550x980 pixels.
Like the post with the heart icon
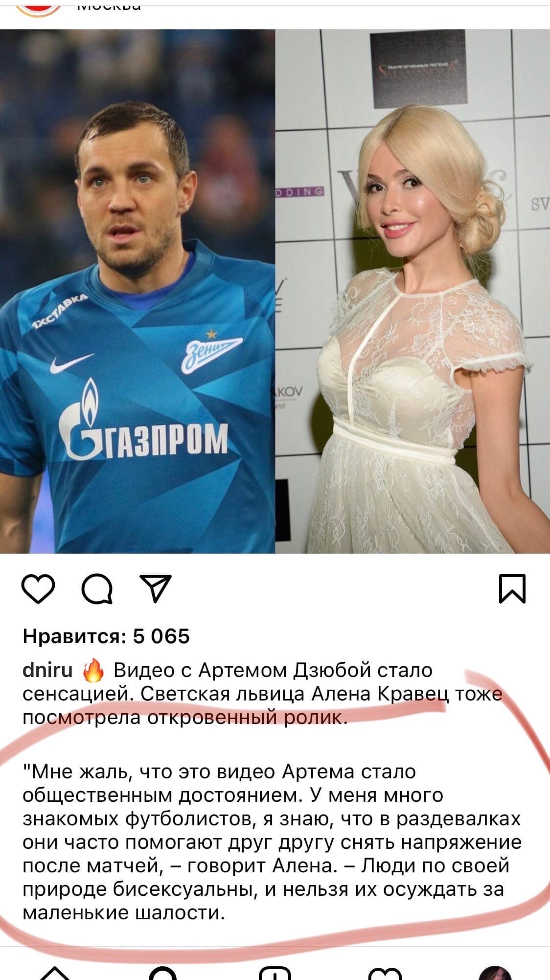pyautogui.click(x=39, y=588)
